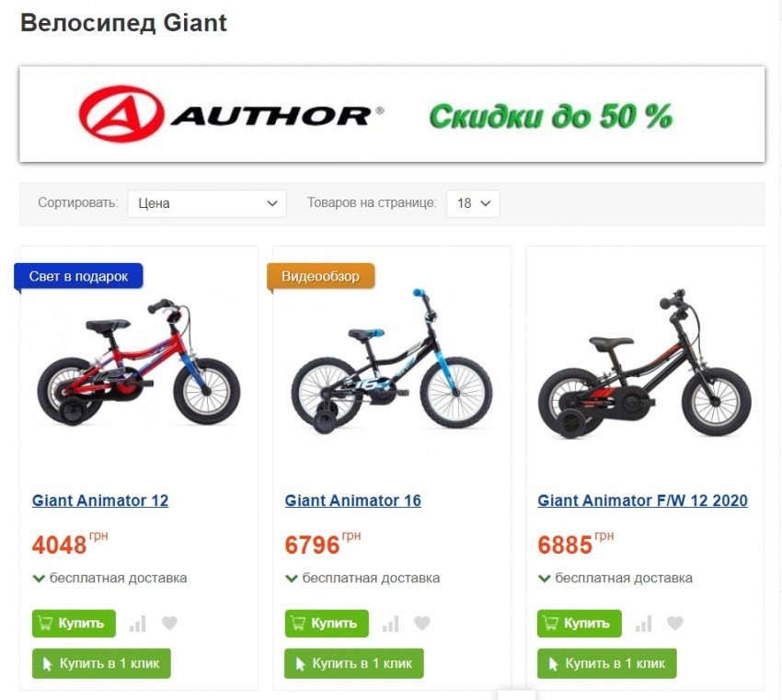Image resolution: width=782 pixels, height=700 pixels.
Task: Click the Видеообзор badge on Animator 16
Action: 321,276
